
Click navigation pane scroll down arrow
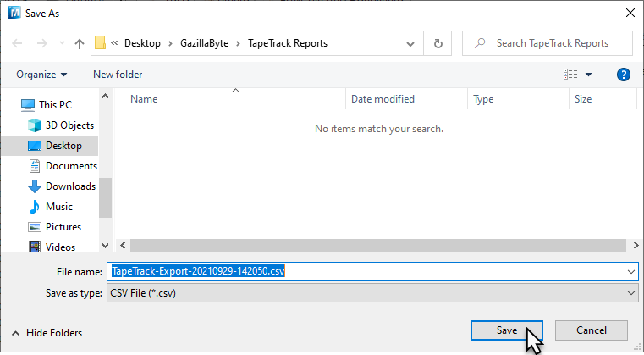105,246
